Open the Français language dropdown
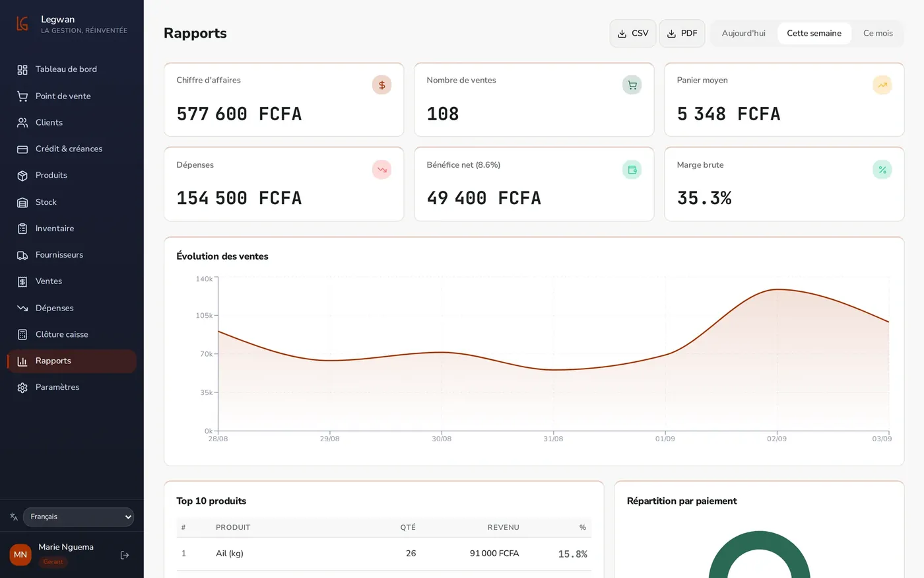The height and width of the screenshot is (578, 924). click(x=79, y=517)
